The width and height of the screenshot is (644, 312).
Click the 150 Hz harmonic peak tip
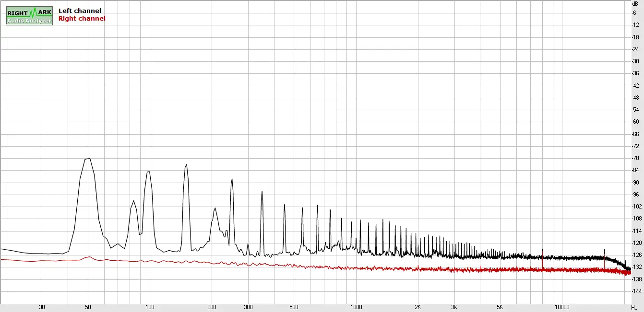186,165
